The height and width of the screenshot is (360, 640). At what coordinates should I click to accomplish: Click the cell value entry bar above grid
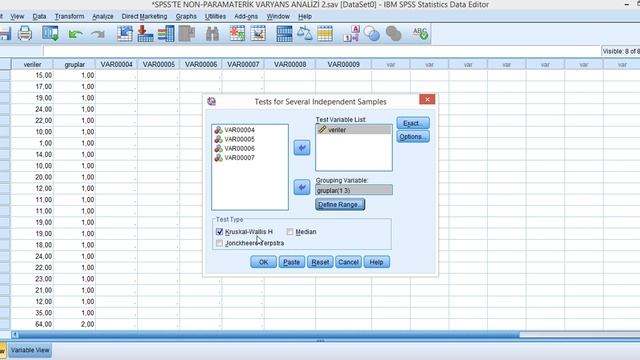point(322,51)
